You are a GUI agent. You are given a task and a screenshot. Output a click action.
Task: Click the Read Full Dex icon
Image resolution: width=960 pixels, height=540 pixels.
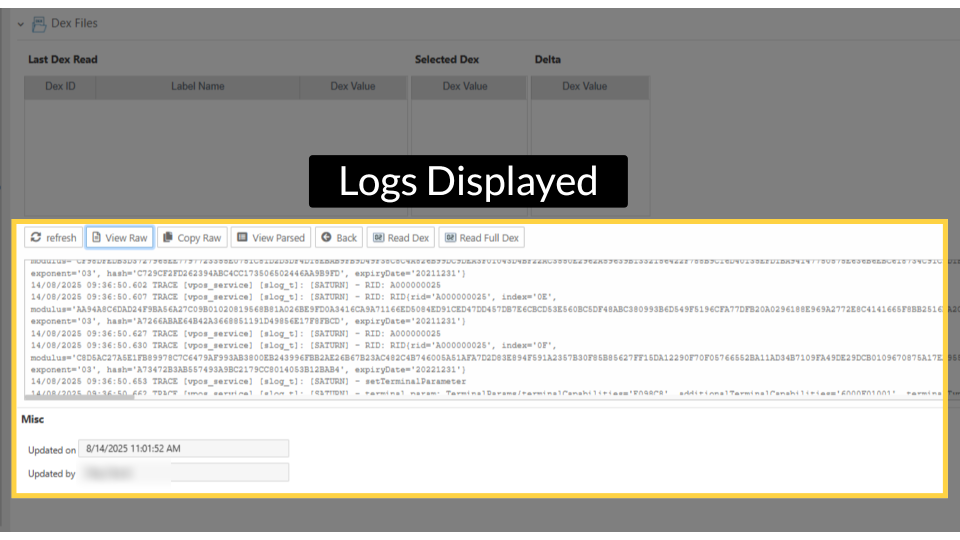pos(450,238)
